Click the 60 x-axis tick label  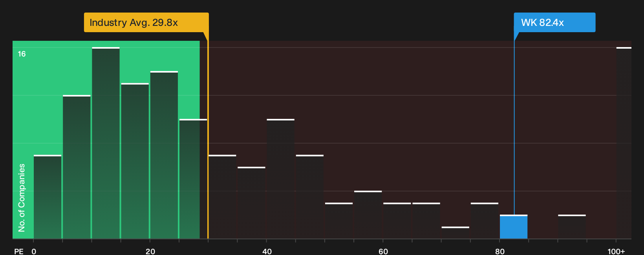pyautogui.click(x=383, y=251)
